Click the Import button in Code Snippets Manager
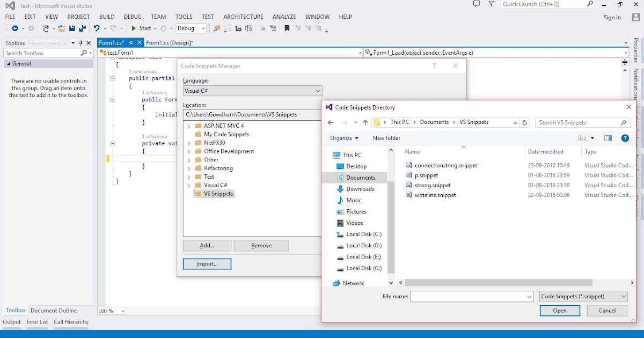644x338 pixels. [207, 263]
